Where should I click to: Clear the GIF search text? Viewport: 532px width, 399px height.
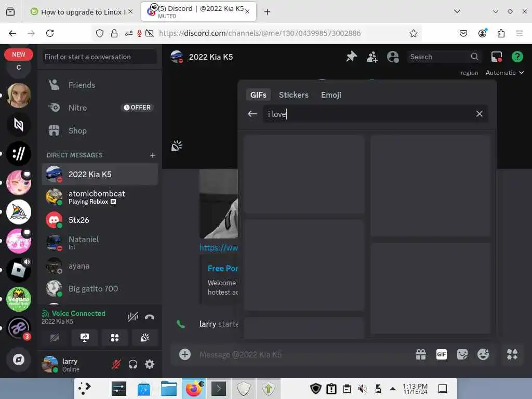pyautogui.click(x=479, y=114)
